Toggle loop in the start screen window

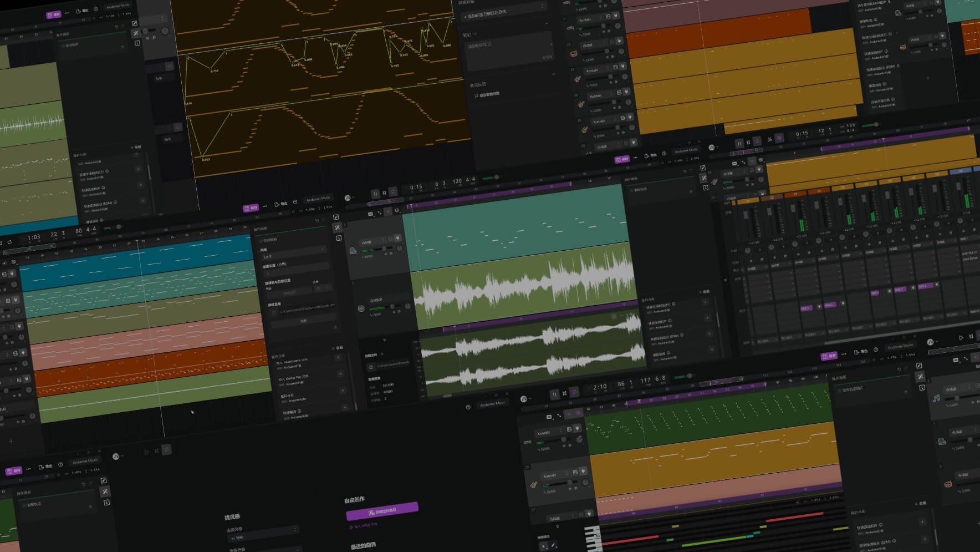pyautogui.click(x=166, y=449)
